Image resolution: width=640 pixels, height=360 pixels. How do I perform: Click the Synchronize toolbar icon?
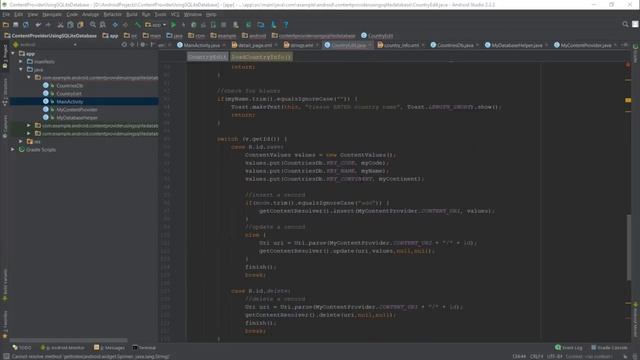coord(26,25)
